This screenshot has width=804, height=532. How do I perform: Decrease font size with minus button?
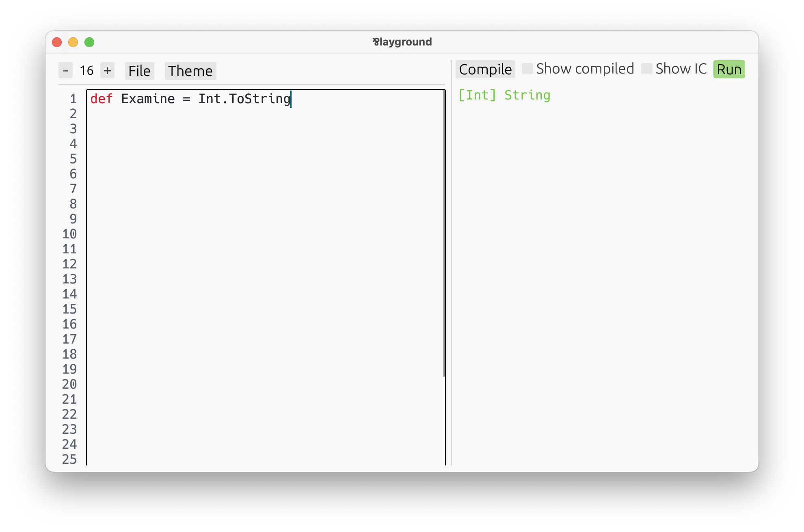(65, 71)
